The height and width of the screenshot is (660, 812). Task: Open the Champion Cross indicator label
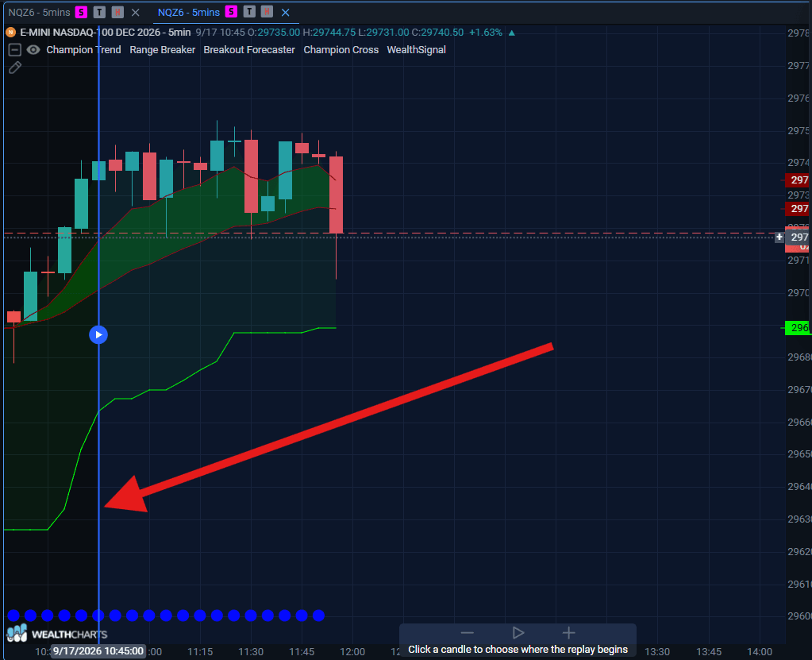point(341,50)
